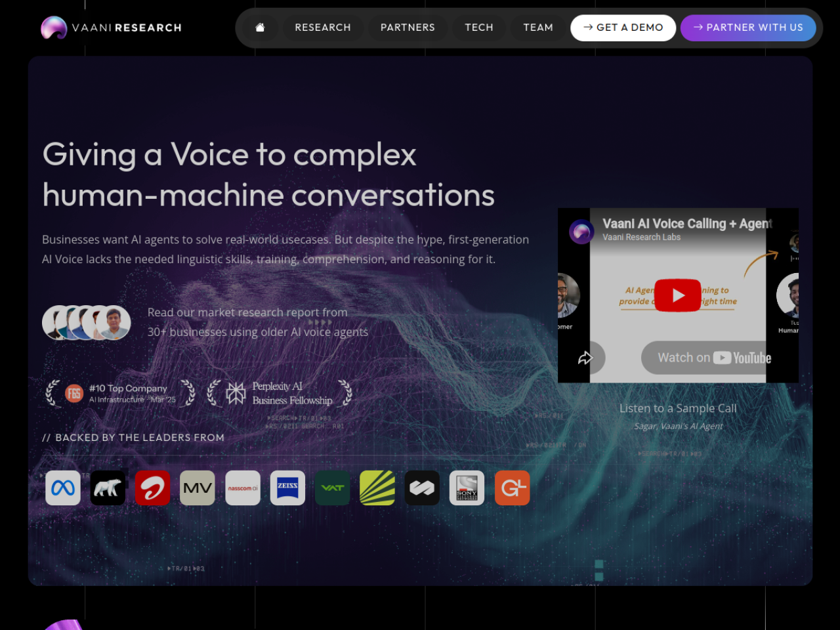Click the MV logo tile

pos(198,488)
